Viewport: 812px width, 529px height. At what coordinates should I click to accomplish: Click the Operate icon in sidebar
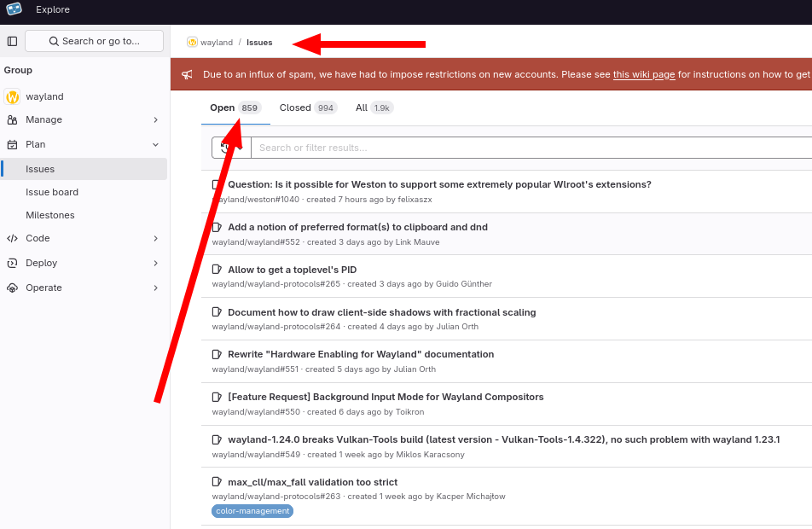(x=13, y=288)
